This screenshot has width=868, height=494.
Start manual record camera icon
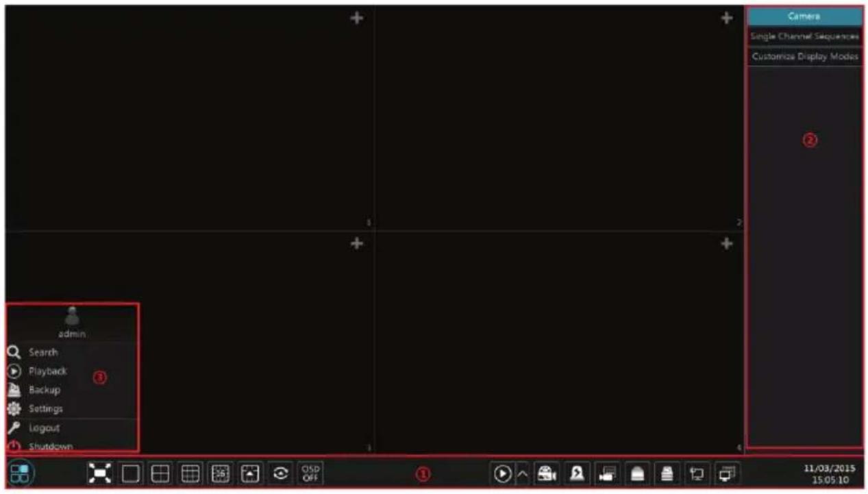pos(547,473)
